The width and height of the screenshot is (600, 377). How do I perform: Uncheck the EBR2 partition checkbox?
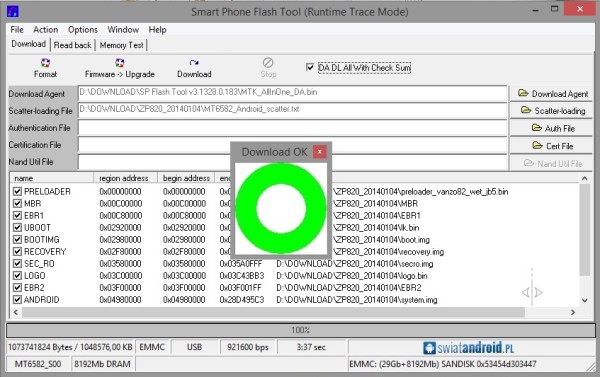(17, 288)
